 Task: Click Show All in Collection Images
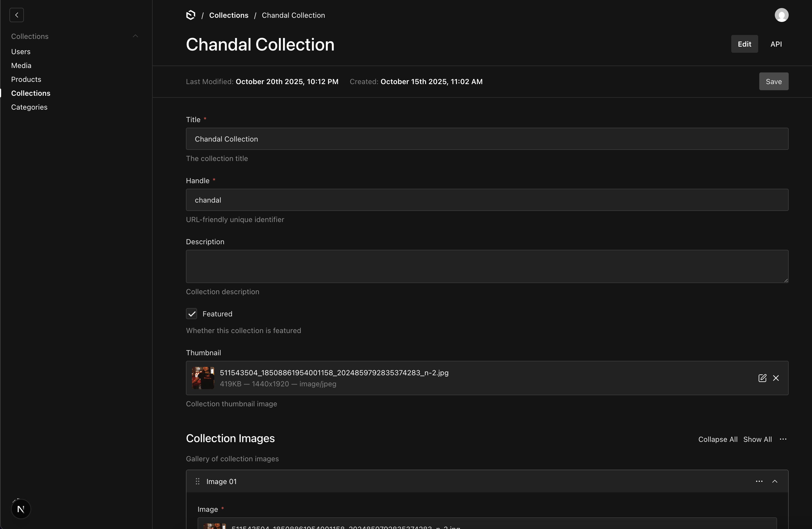pyautogui.click(x=757, y=439)
